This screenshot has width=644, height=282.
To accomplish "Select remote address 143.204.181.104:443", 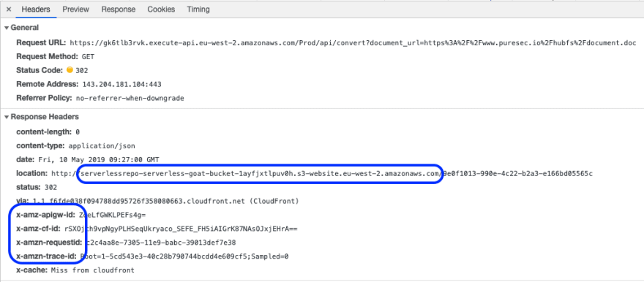I will (122, 85).
